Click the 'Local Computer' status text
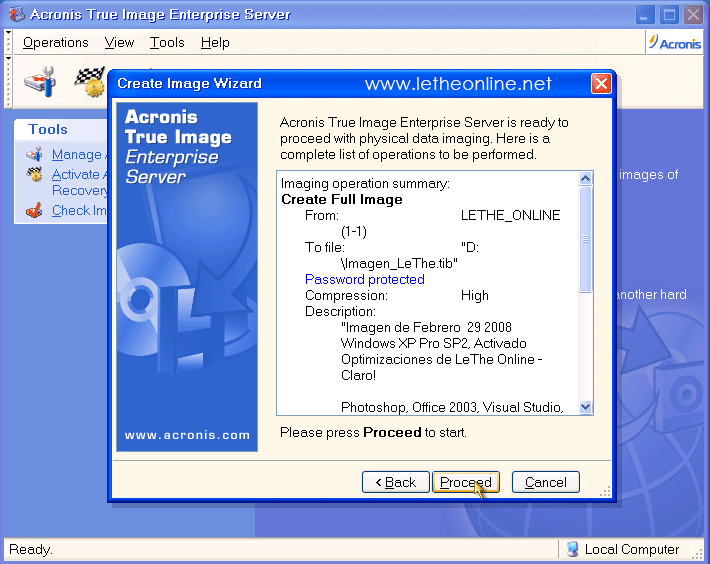The width and height of the screenshot is (710, 564). [632, 550]
